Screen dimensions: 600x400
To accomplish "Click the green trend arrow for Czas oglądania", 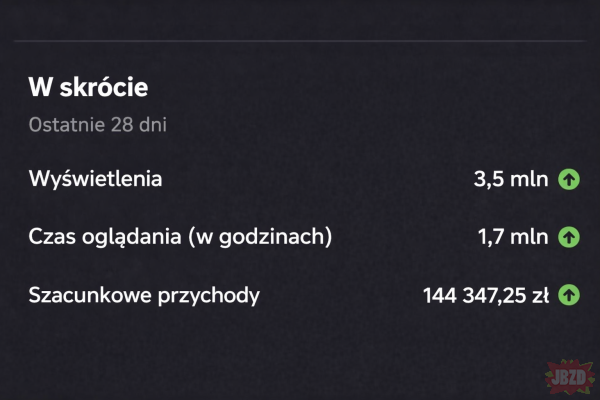I will [568, 237].
